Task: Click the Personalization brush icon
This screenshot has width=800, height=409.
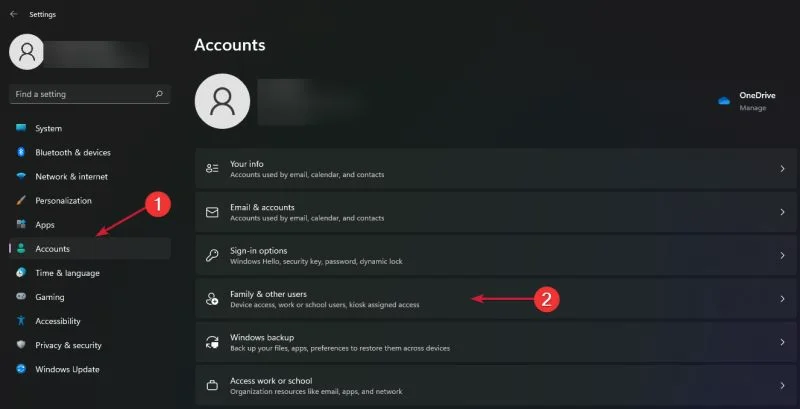Action: coord(21,201)
